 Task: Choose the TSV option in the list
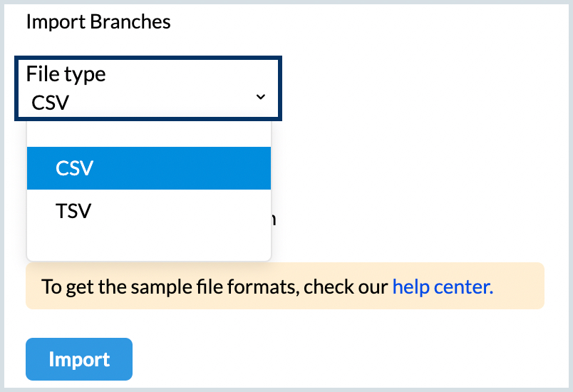(x=148, y=211)
